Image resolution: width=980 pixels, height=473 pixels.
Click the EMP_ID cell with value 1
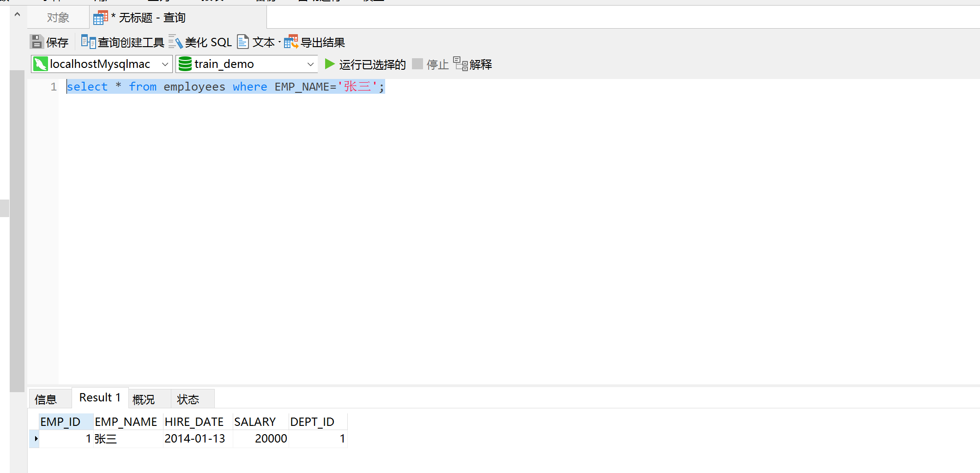(66, 438)
